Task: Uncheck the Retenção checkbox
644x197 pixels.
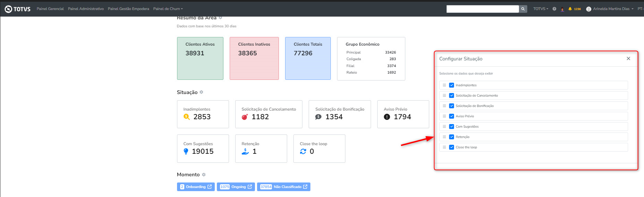Action: [x=451, y=137]
